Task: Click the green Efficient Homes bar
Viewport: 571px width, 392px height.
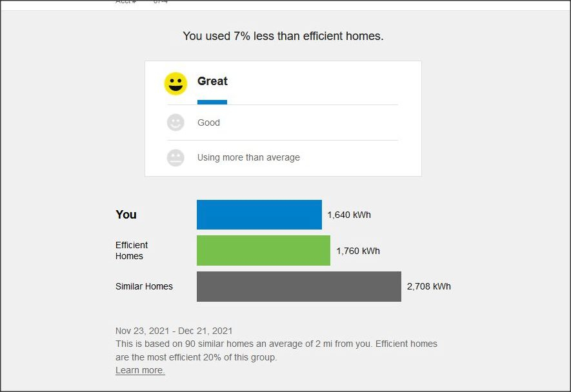Action: 263,251
